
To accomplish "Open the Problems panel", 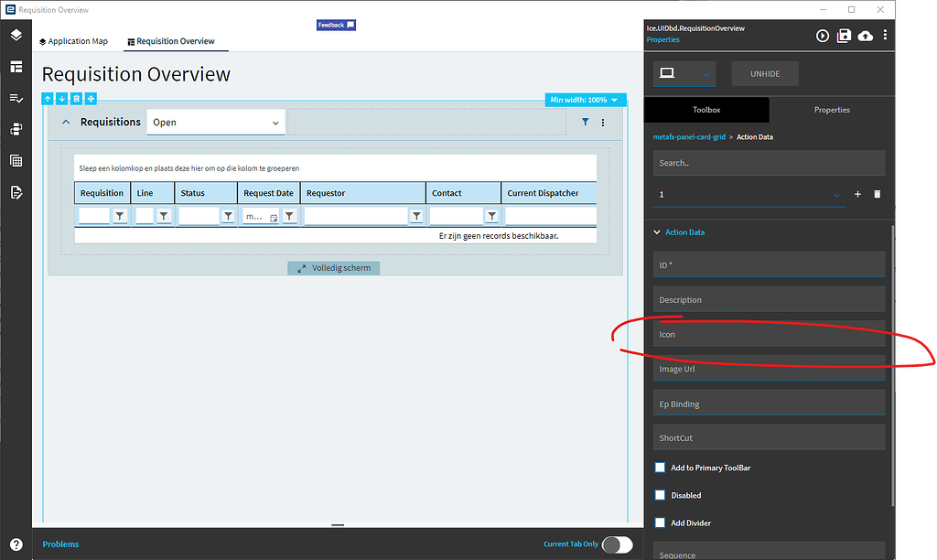I will pos(60,544).
